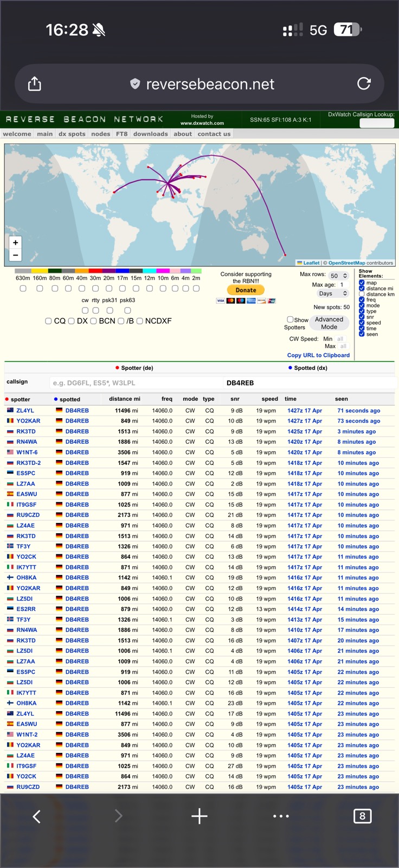Tap the site security shield icon
The image size is (399, 868).
135,84
